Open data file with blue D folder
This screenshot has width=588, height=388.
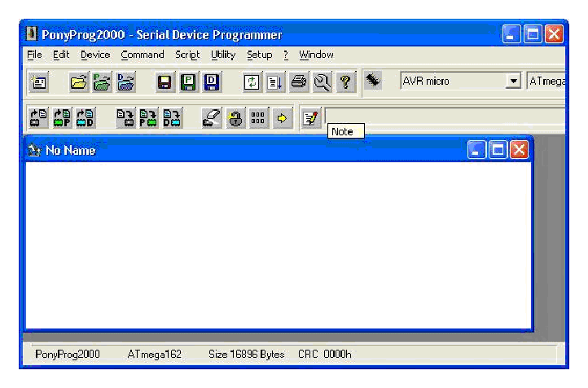point(125,82)
